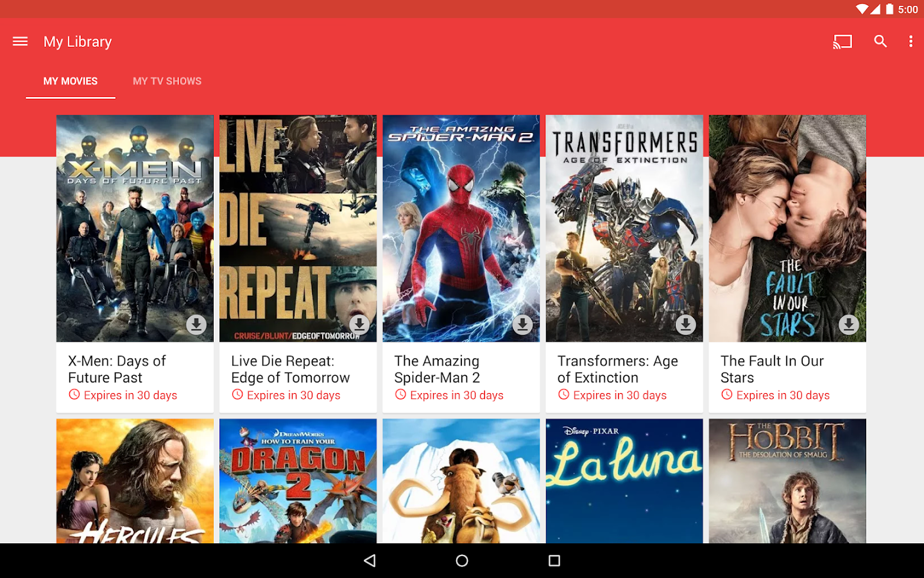The image size is (924, 578).
Task: Tap the Cast screen icon
Action: 843,42
